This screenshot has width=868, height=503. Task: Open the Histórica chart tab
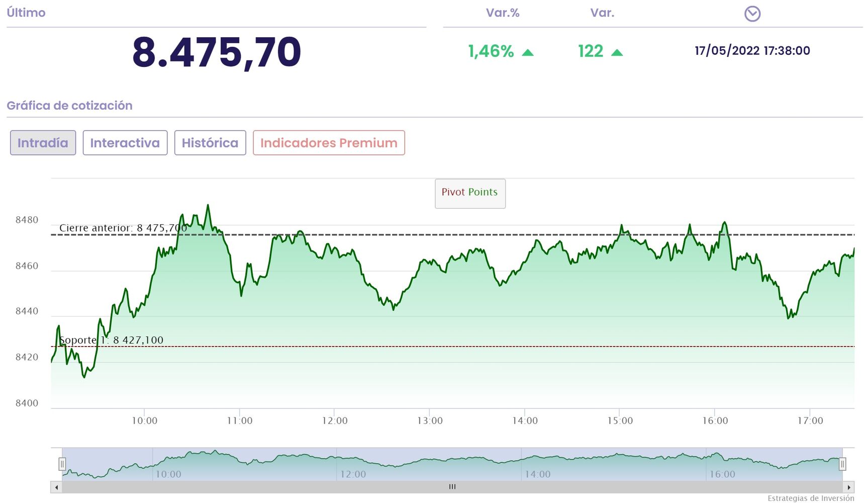210,143
